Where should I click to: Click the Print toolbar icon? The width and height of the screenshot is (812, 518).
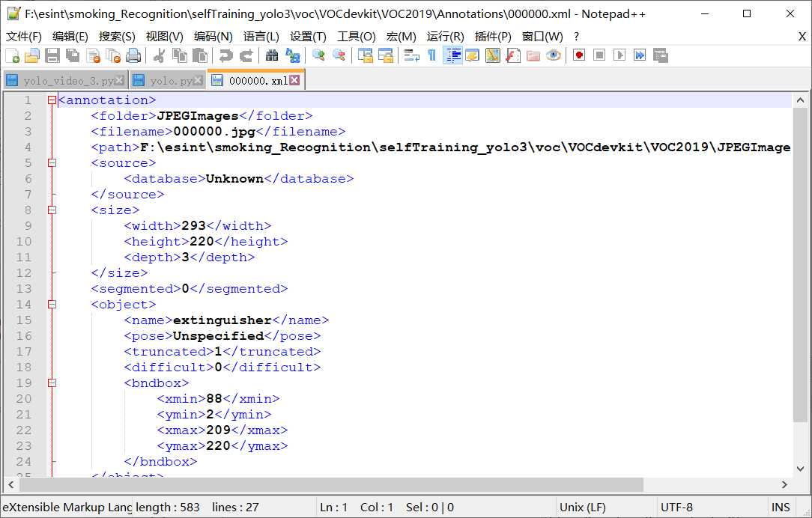(133, 55)
